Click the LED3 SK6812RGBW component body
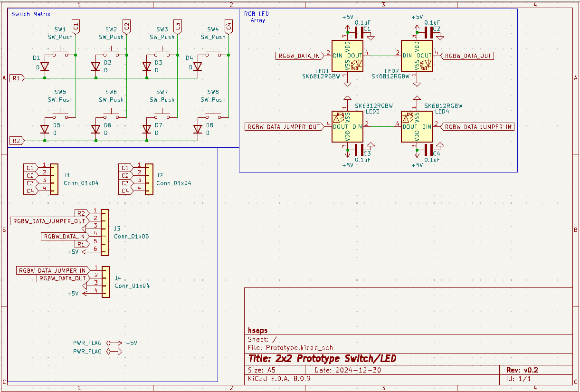The height and width of the screenshot is (392, 580). [x=347, y=126]
